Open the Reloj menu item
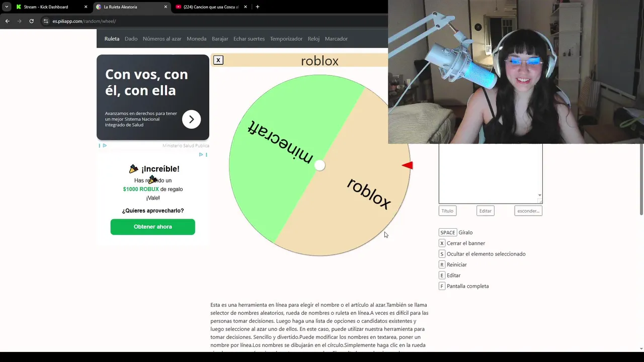The height and width of the screenshot is (362, 644). [313, 39]
